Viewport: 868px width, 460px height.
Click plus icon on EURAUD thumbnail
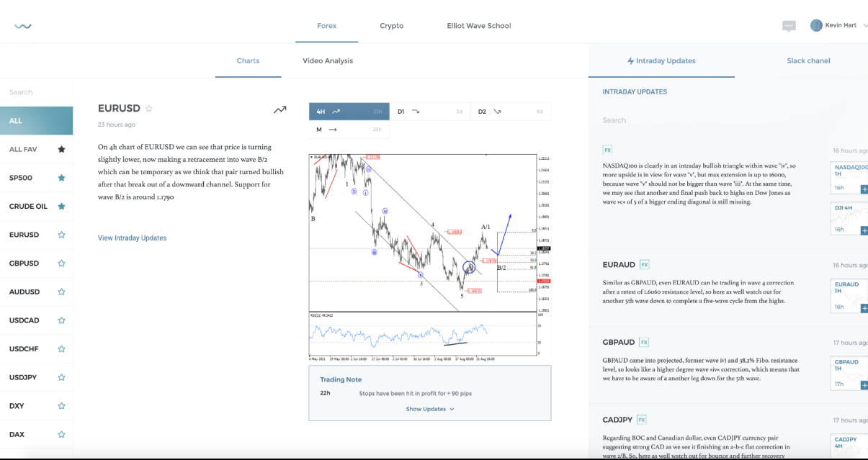point(864,308)
